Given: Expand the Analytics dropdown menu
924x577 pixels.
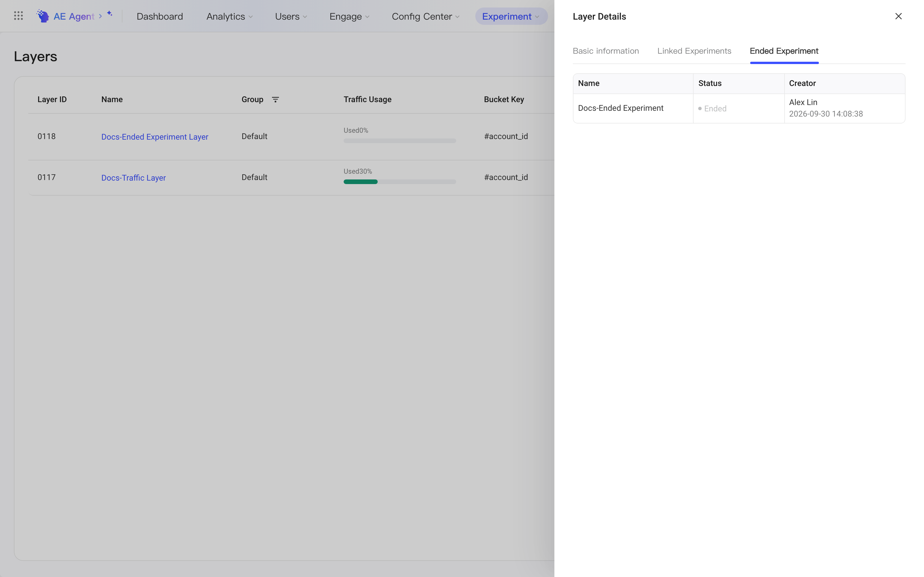Looking at the screenshot, I should (x=230, y=16).
